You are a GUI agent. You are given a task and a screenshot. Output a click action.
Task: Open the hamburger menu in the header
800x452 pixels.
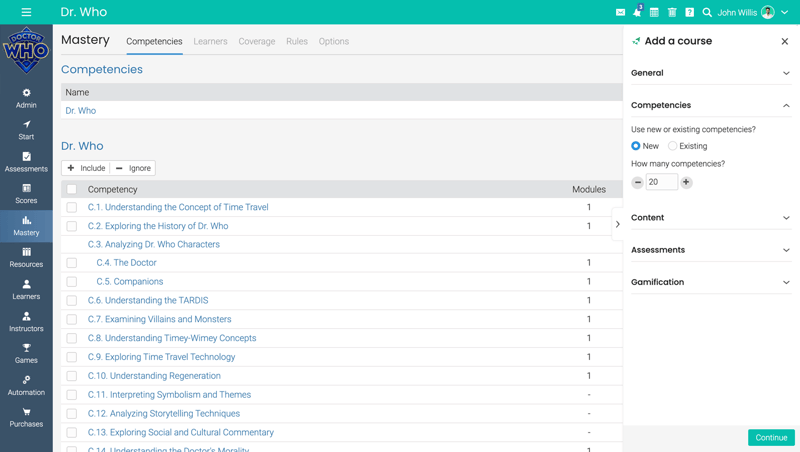(26, 12)
